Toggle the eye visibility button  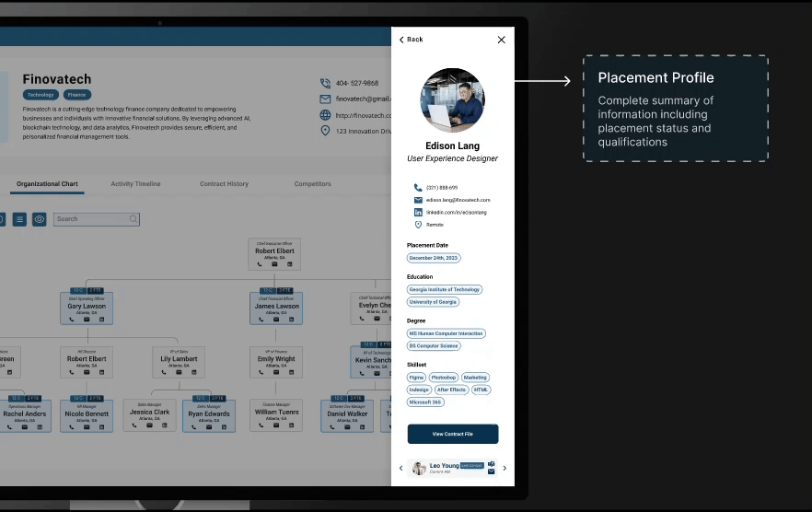pos(40,220)
